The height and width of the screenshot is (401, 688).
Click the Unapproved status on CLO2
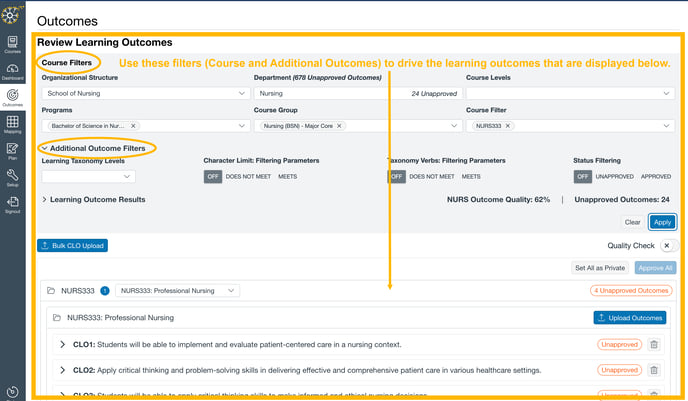click(619, 370)
